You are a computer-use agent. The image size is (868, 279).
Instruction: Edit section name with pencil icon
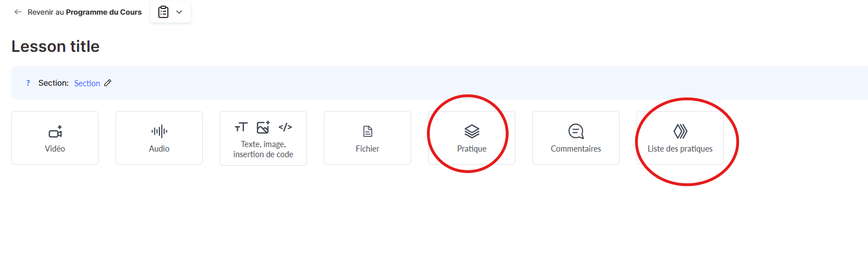click(x=108, y=83)
